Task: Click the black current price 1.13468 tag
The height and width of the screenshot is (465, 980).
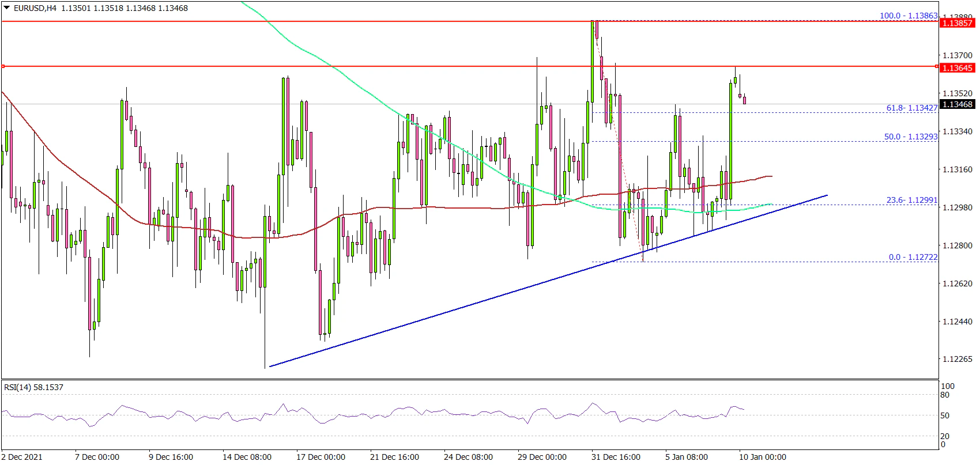Action: click(956, 104)
